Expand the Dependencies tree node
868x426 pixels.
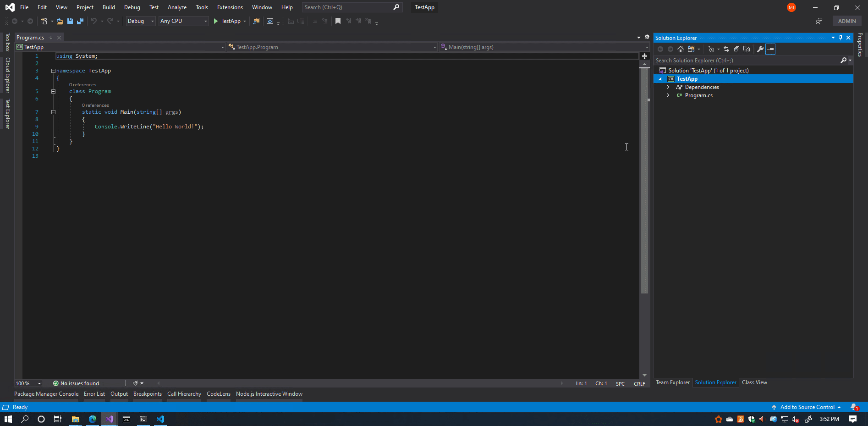(x=668, y=87)
